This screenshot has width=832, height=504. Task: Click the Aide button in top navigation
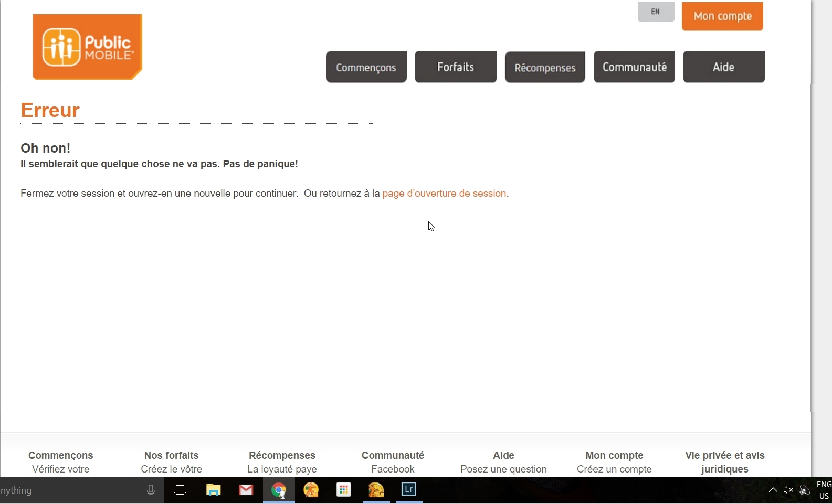tap(723, 67)
